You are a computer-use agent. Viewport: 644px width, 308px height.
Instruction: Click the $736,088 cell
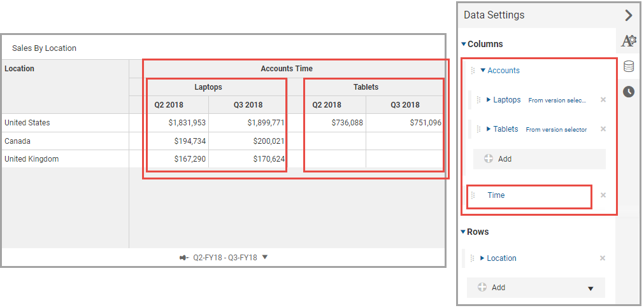(x=347, y=123)
